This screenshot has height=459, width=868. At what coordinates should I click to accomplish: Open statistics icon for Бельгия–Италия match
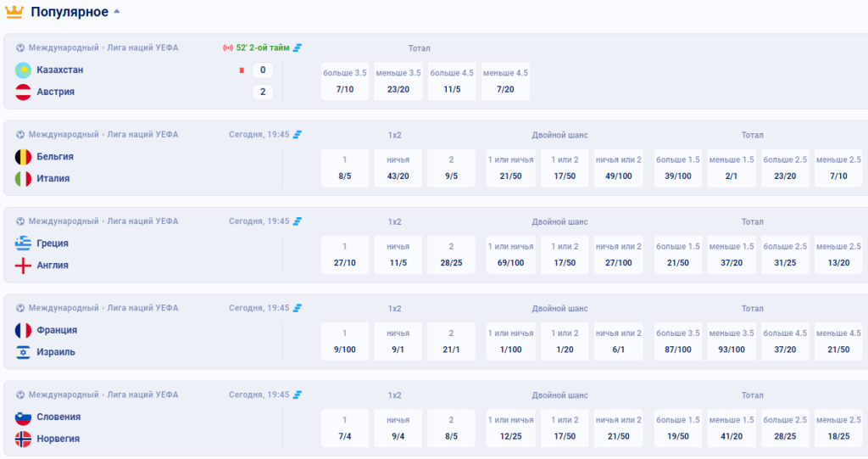298,135
